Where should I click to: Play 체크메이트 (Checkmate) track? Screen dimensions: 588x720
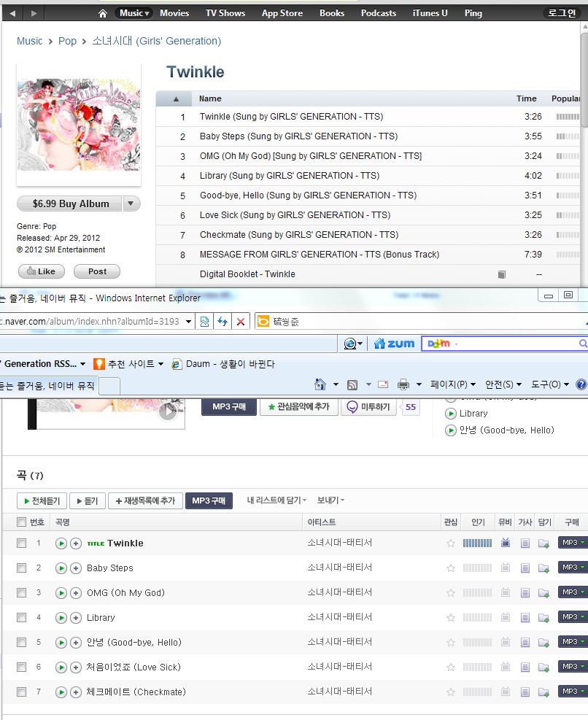click(61, 692)
